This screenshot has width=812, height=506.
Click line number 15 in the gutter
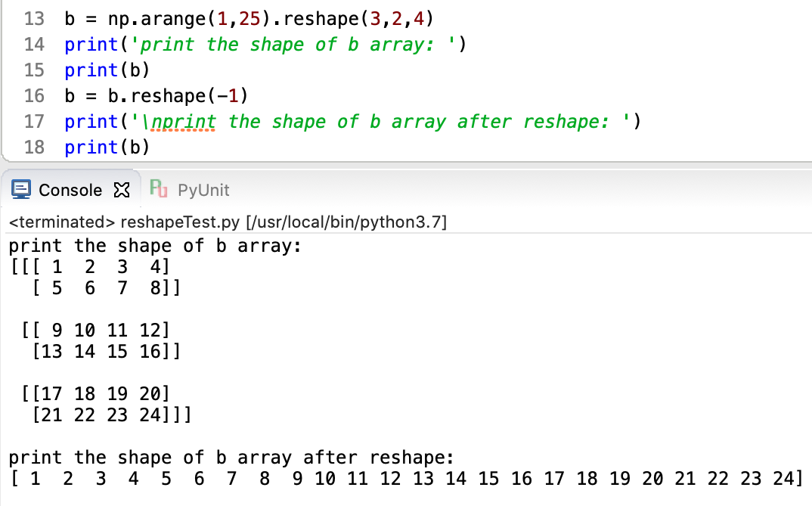34,70
